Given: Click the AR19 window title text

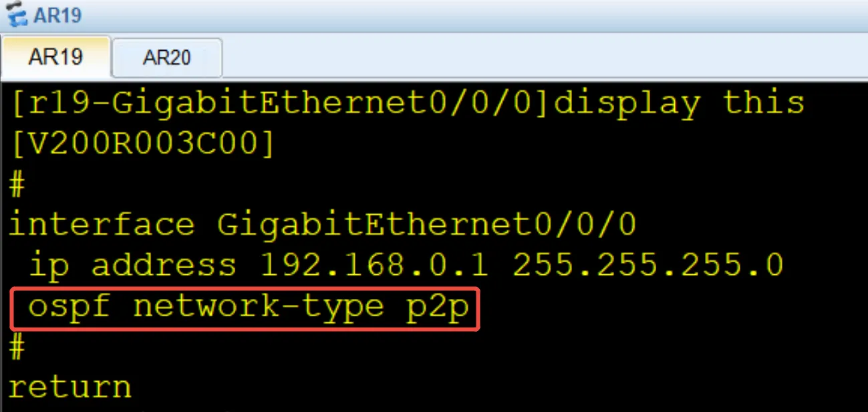Looking at the screenshot, I should tap(57, 15).
